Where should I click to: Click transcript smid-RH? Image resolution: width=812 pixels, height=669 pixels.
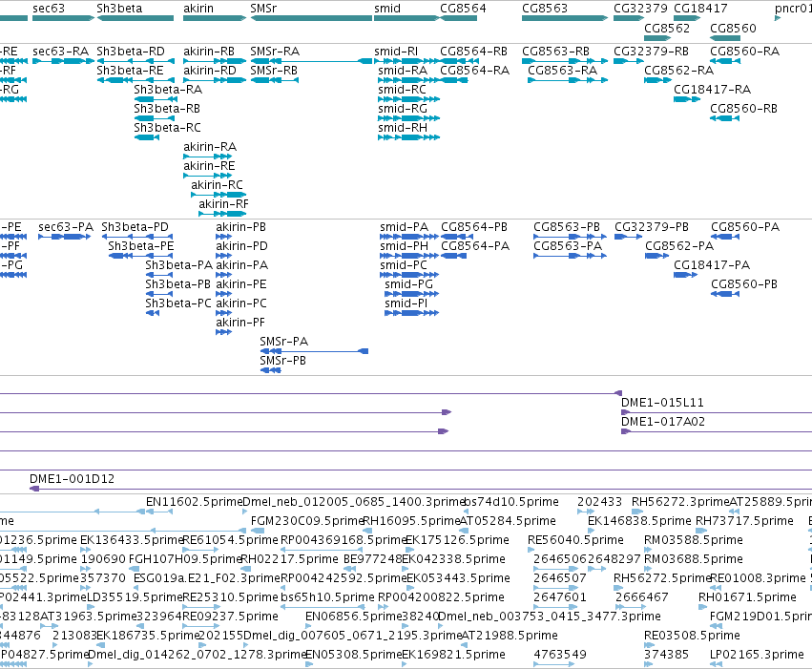pyautogui.click(x=403, y=128)
